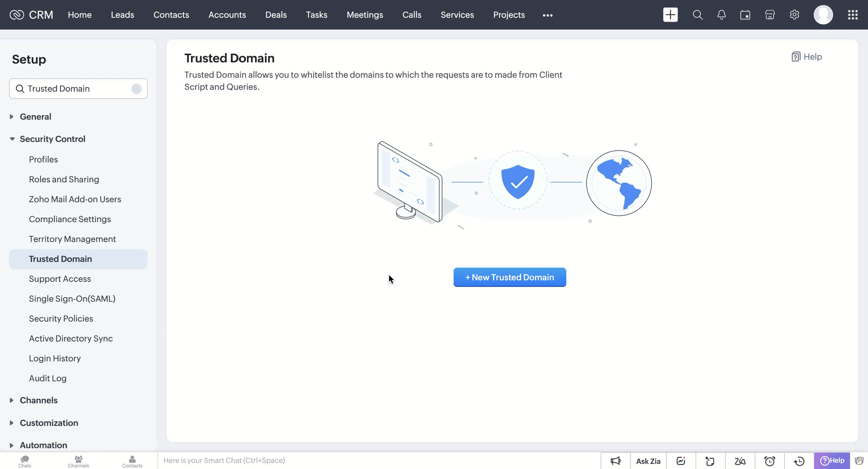The height and width of the screenshot is (469, 868).
Task: Open the notifications bell icon
Action: [722, 15]
